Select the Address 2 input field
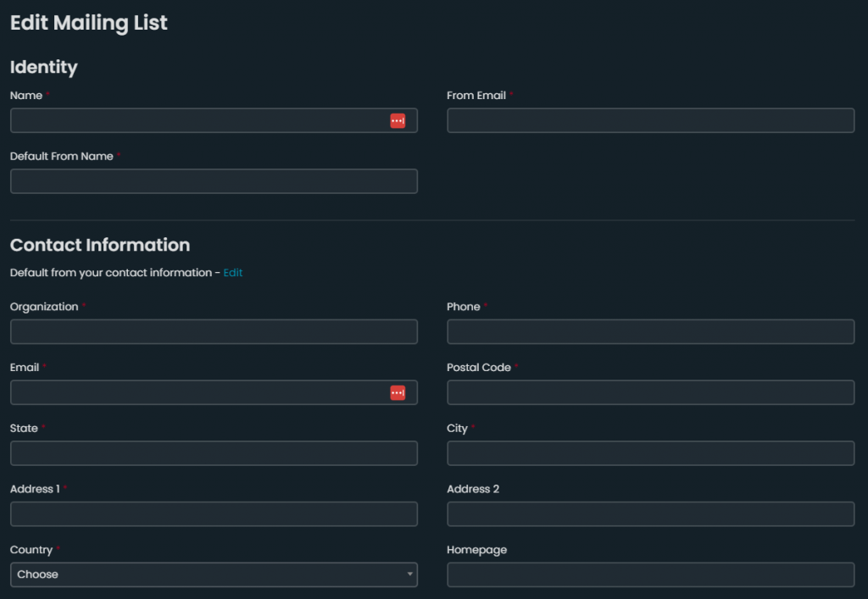The width and height of the screenshot is (868, 599). (x=650, y=514)
